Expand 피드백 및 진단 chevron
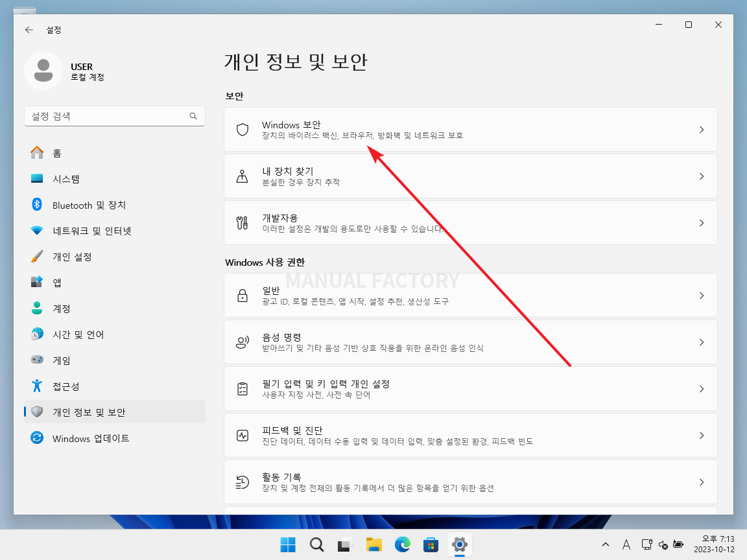Image resolution: width=747 pixels, height=560 pixels. 701,436
